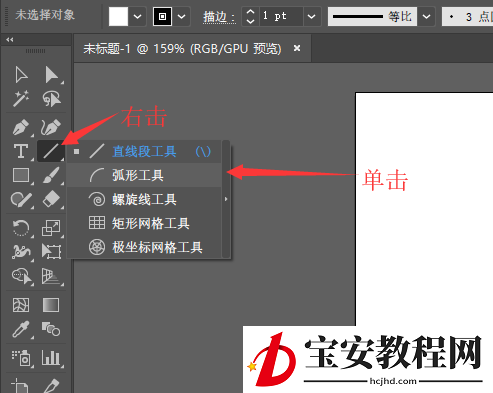This screenshot has height=393, width=493.
Task: Select the Magic Wand tool
Action: tap(21, 99)
